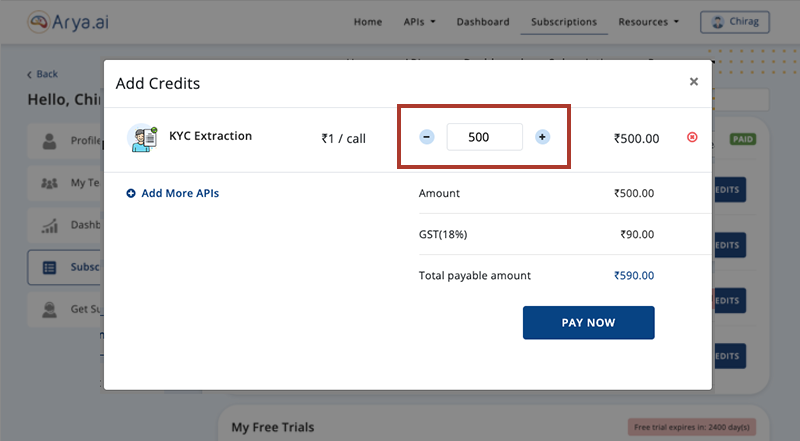
Task: Expand the APIs dropdown menu
Action: [x=419, y=22]
